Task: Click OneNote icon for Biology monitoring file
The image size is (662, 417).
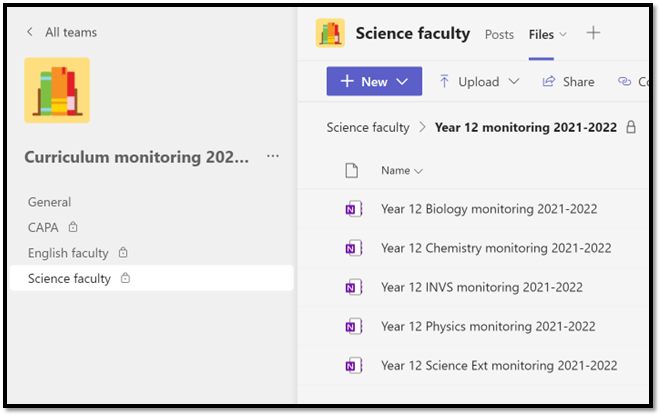Action: (x=353, y=209)
